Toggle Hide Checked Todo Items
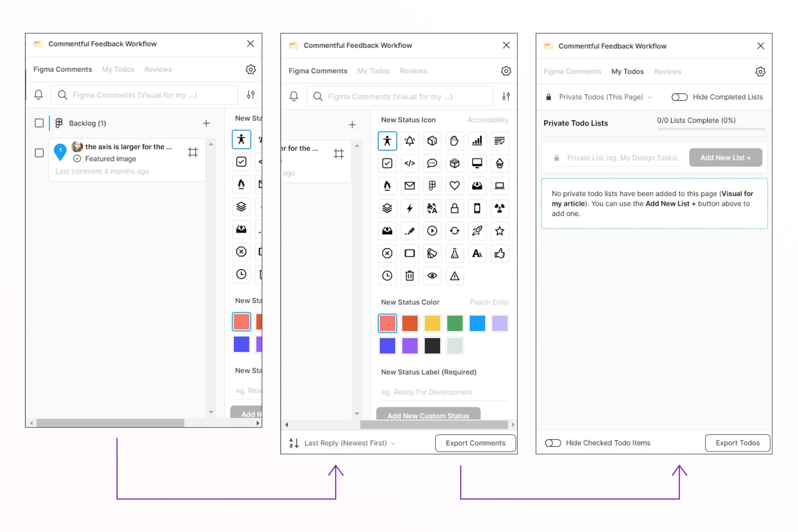This screenshot has height=532, width=798. [553, 443]
